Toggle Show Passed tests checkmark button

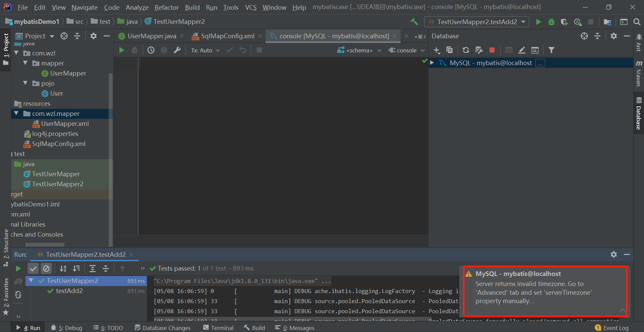(x=33, y=269)
